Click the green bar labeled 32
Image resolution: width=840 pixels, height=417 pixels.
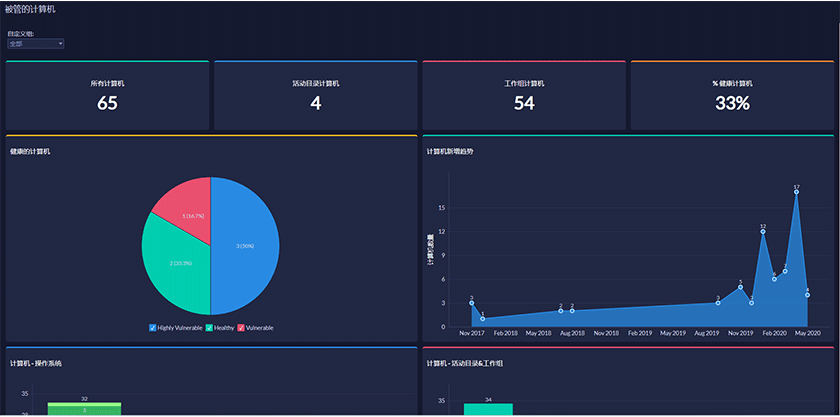tap(84, 409)
